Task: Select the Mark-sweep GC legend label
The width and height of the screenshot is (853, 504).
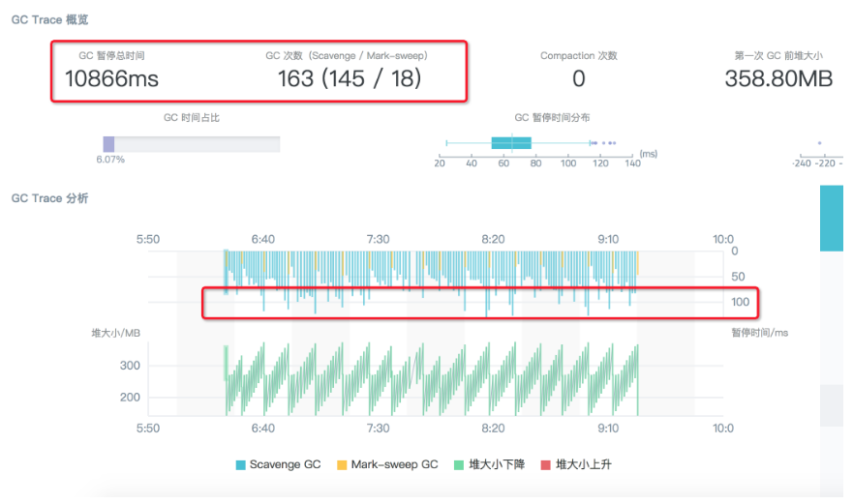Action: (x=394, y=465)
